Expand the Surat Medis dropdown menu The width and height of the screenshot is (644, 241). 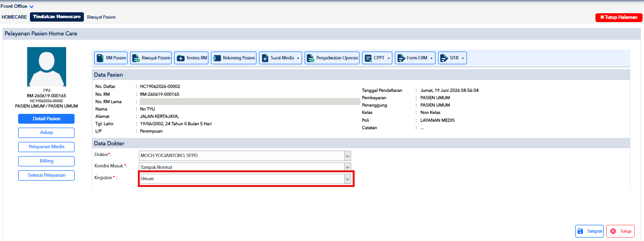click(281, 58)
